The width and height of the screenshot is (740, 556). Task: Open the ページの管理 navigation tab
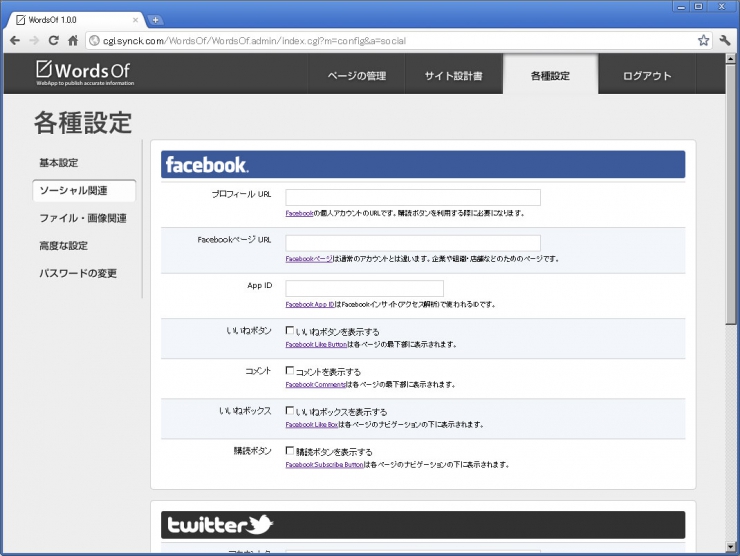[357, 76]
